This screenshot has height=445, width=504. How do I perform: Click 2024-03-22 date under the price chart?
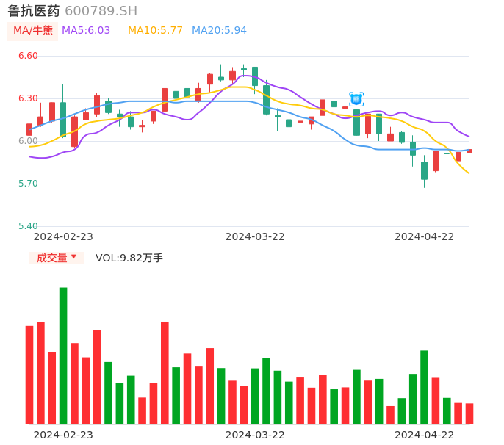255,236
